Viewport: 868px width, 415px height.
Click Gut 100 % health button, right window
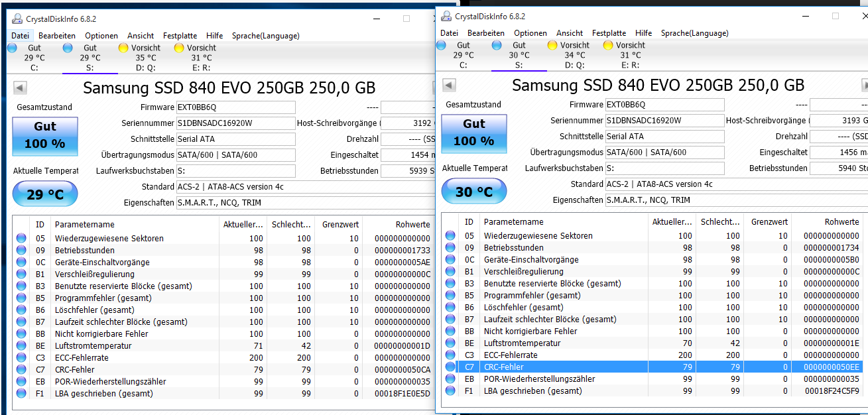(474, 134)
